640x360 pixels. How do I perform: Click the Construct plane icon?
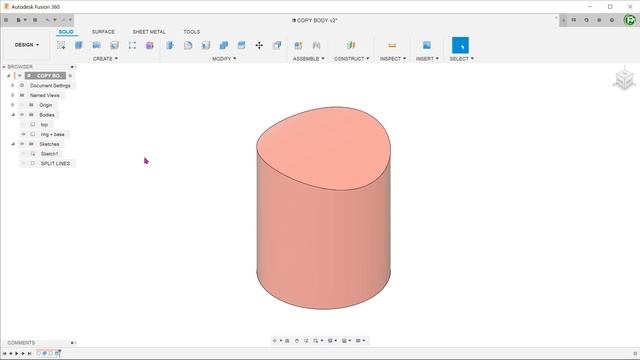pos(351,45)
